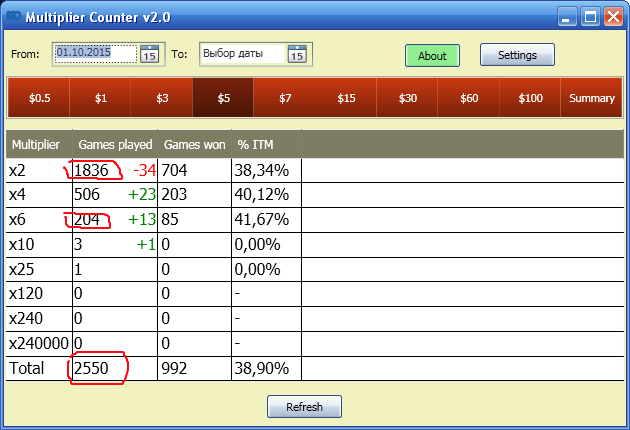The height and width of the screenshot is (430, 630).
Task: Select the x10 multiplier row label
Action: 22,244
